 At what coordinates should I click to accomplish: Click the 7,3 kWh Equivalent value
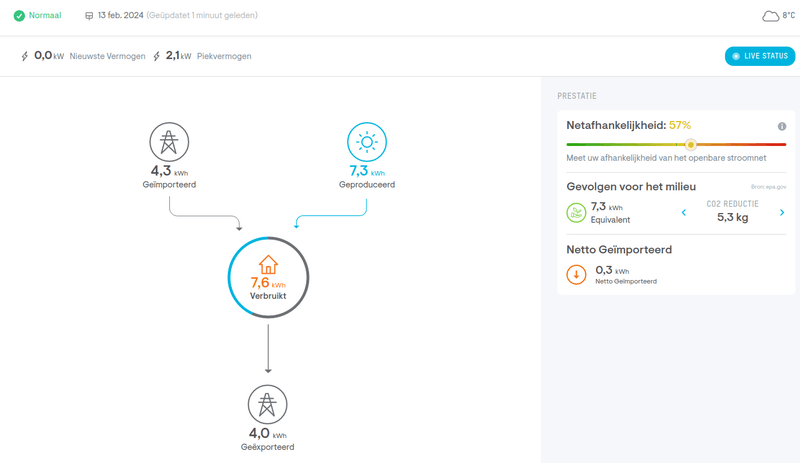(607, 207)
